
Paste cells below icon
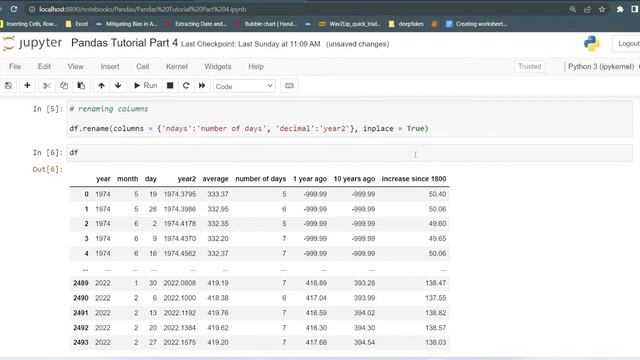pos(81,86)
